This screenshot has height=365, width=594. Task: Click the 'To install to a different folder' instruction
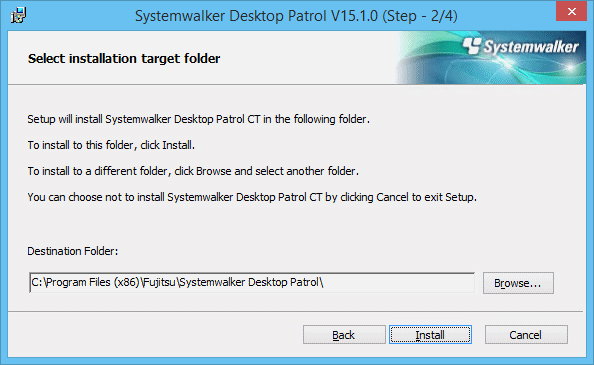pos(193,171)
